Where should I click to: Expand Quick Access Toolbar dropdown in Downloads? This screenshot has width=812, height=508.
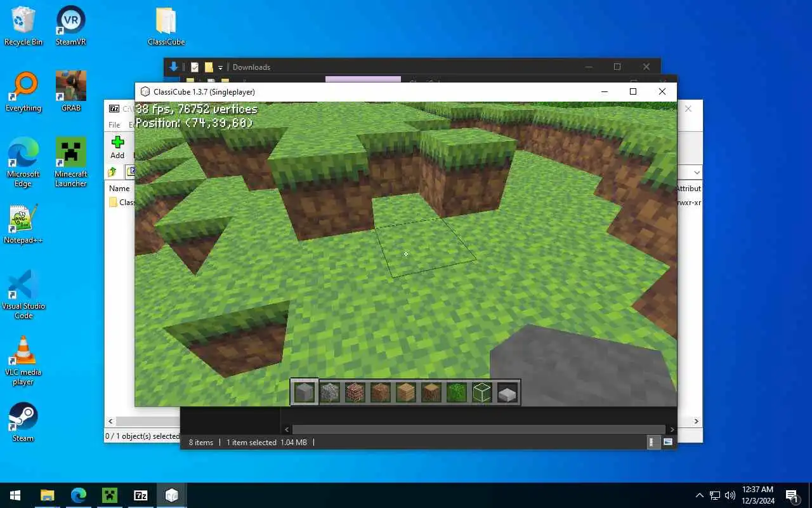point(220,67)
